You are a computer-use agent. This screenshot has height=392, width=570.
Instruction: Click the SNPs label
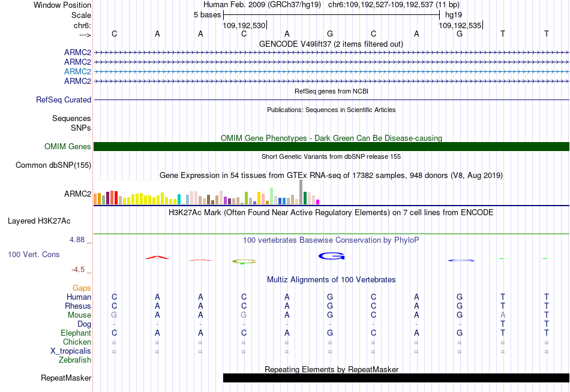tap(81, 128)
